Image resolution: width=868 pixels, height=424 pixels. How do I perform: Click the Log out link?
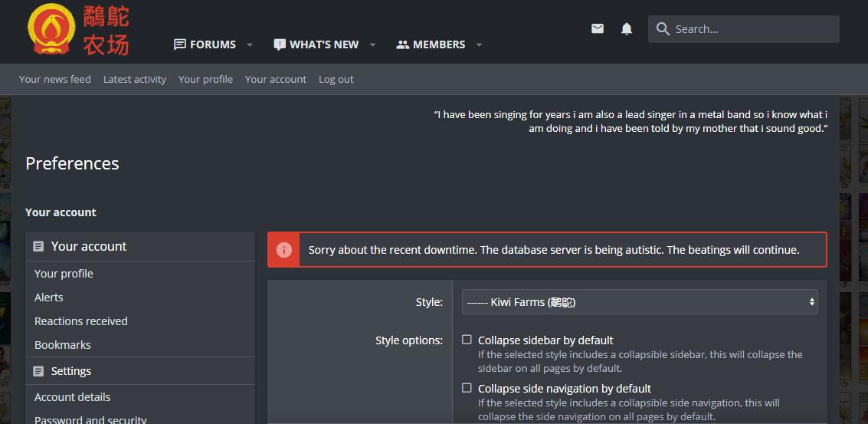point(336,79)
